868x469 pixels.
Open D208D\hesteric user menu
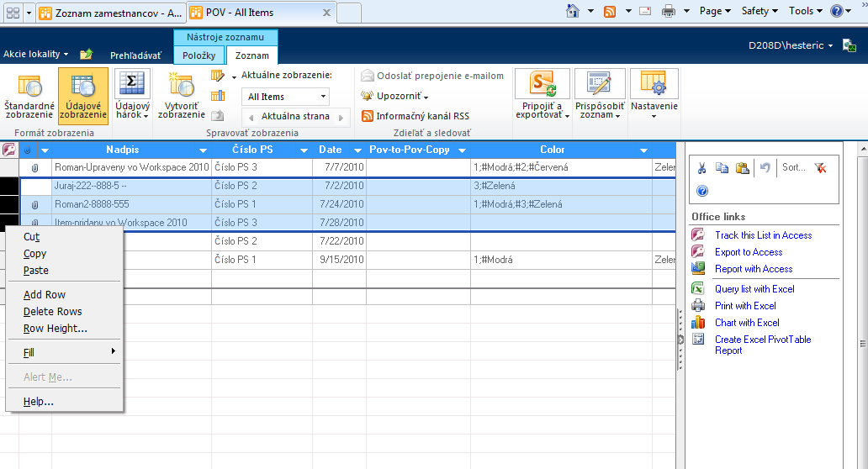(x=791, y=45)
